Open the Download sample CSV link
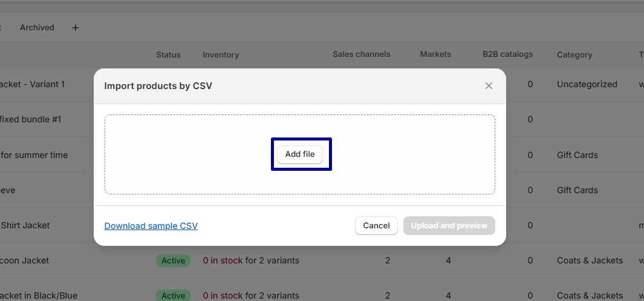Screen dimensions: 644x301 tap(151, 226)
